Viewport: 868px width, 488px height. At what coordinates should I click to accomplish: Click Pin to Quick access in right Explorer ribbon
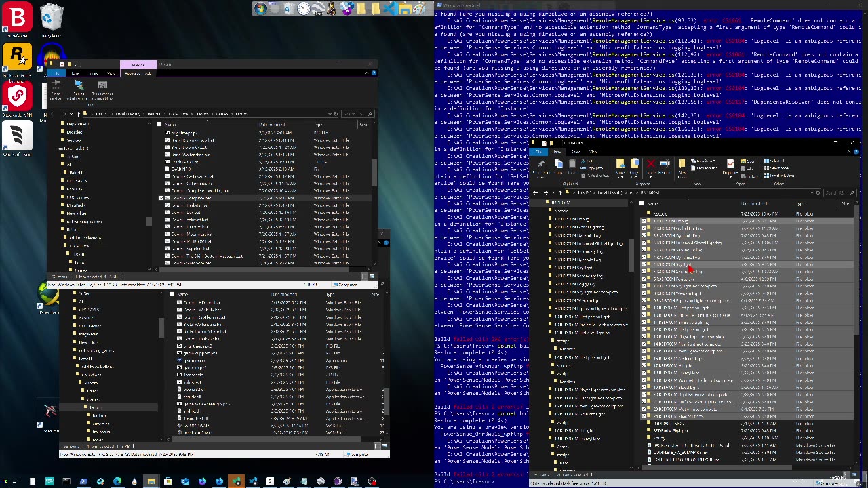pyautogui.click(x=541, y=167)
